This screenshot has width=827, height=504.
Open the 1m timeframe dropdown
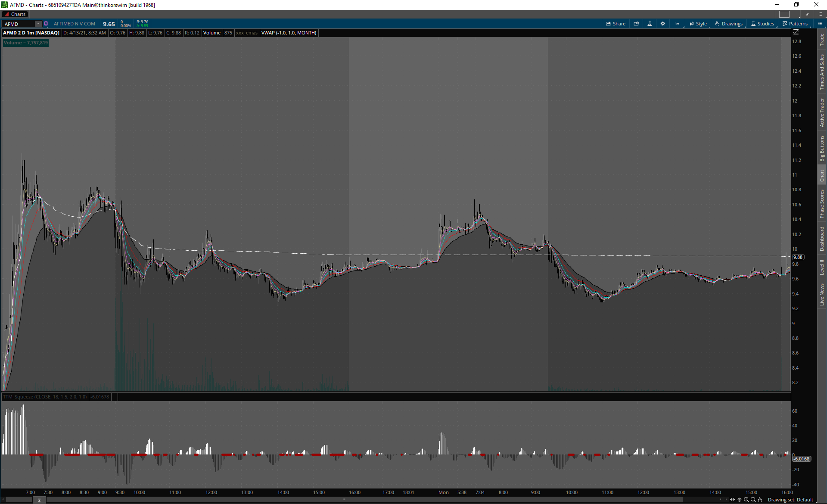[678, 24]
